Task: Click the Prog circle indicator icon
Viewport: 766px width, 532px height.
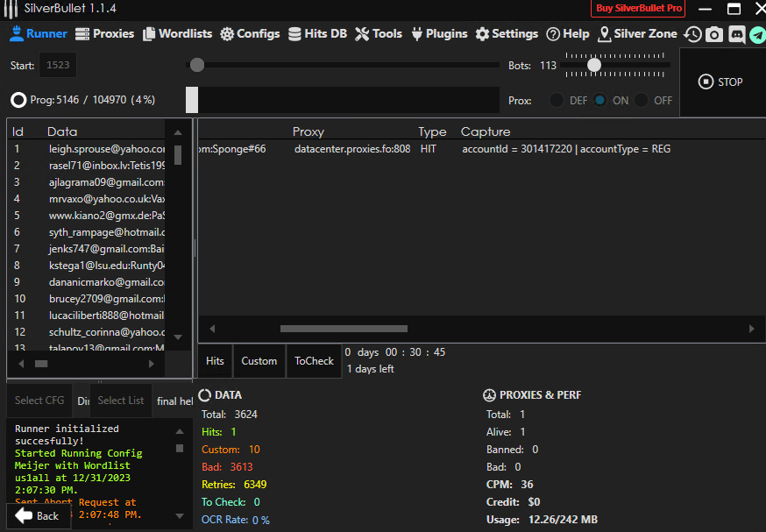Action: 18,100
